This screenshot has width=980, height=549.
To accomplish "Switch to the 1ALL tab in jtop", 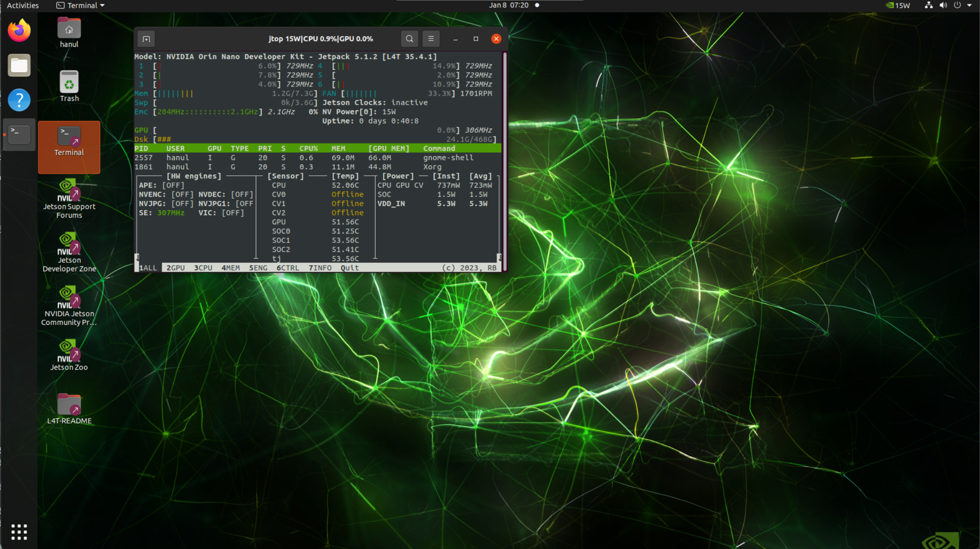I will point(148,268).
